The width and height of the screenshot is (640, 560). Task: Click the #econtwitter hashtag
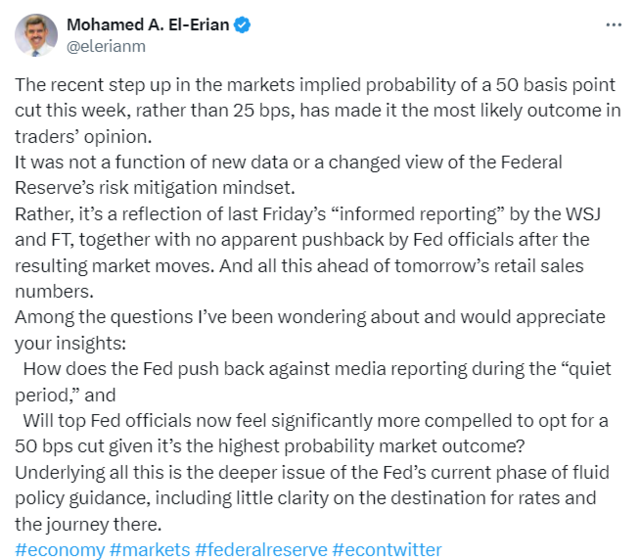tap(386, 550)
